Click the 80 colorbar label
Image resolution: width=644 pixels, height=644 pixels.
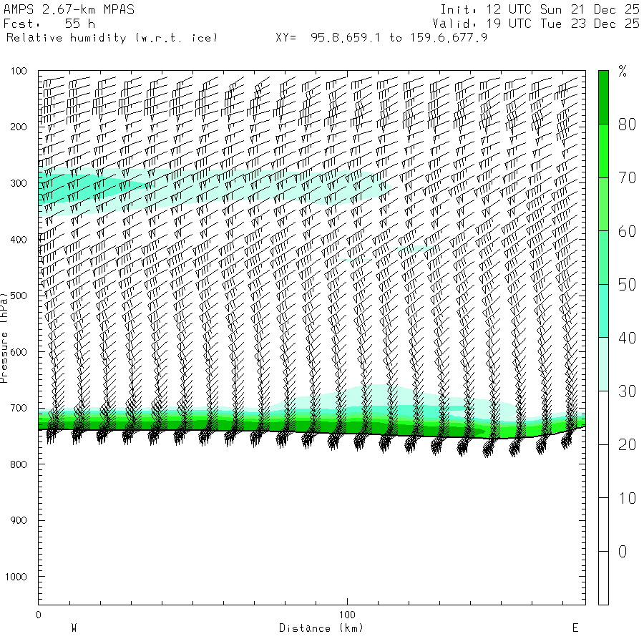pos(627,125)
